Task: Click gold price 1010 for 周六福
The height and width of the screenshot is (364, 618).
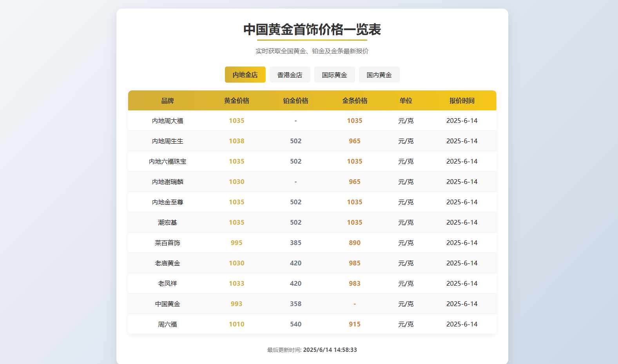Action: point(237,324)
